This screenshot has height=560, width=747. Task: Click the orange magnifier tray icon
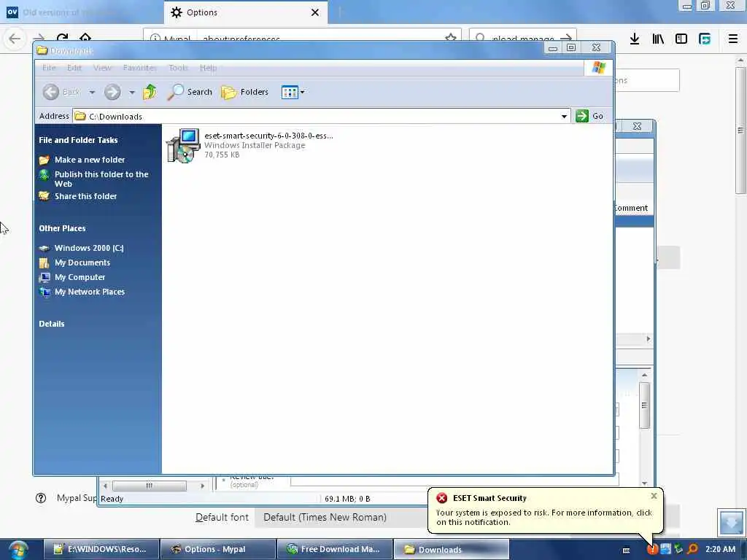[x=692, y=549]
